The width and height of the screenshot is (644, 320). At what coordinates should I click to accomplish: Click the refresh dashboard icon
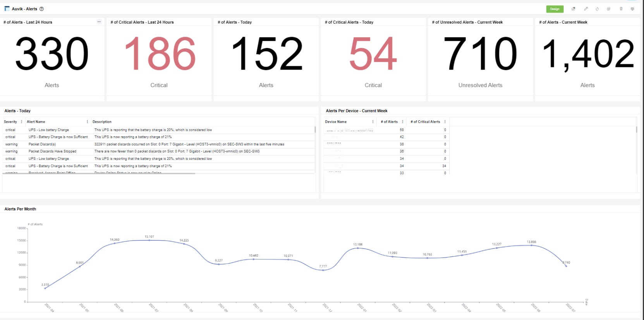[x=597, y=9]
